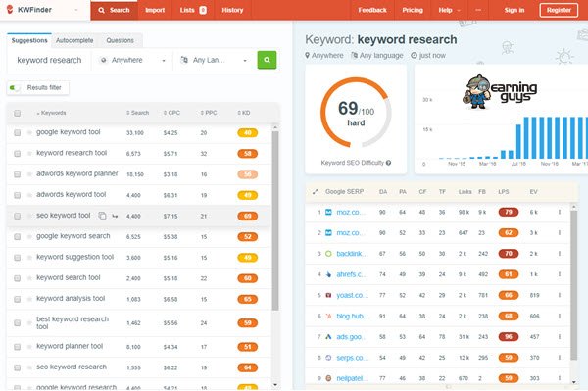
Task: Switch to the Autocomplete tab
Action: pyautogui.click(x=74, y=40)
